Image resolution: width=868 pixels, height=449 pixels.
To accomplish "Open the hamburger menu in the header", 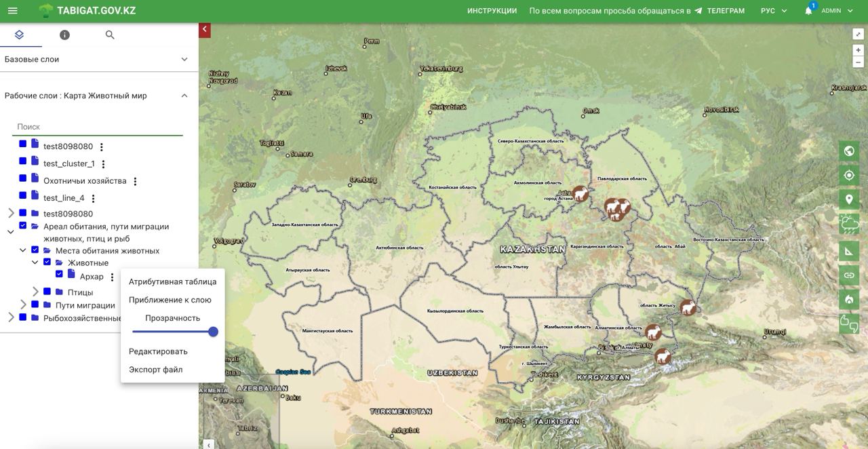I will (12, 11).
